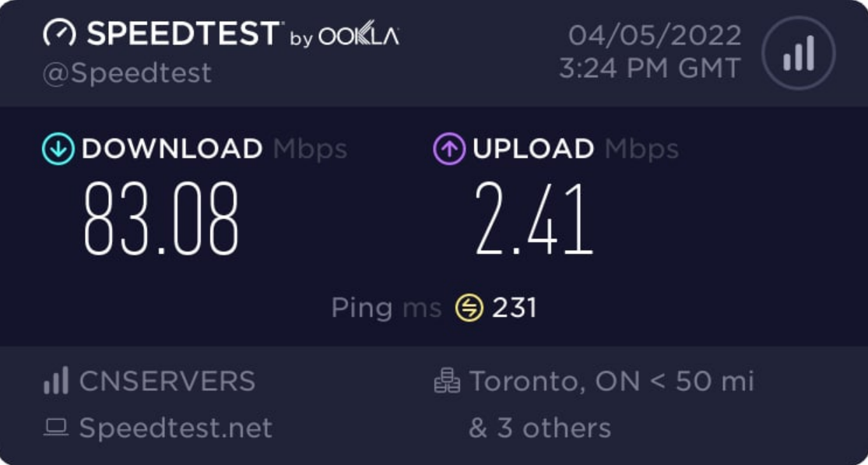Click the signal bars icon in circle
The height and width of the screenshot is (465, 868).
(798, 53)
